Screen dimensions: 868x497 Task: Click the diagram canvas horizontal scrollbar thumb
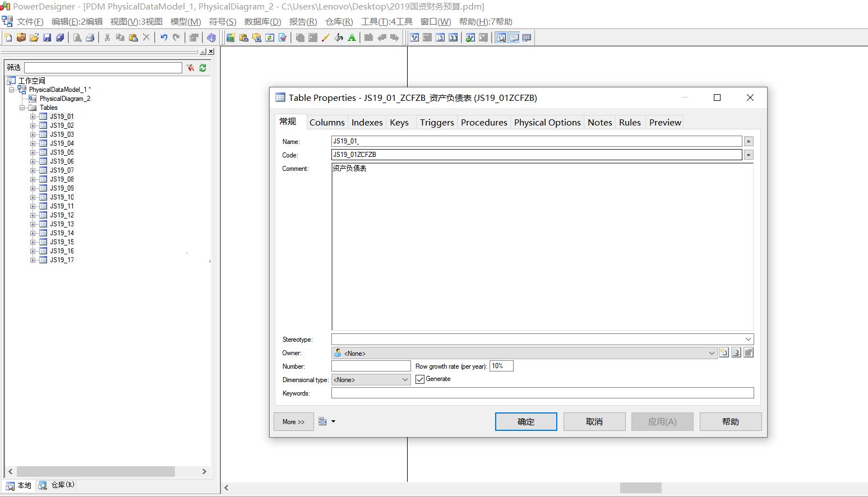click(x=641, y=487)
